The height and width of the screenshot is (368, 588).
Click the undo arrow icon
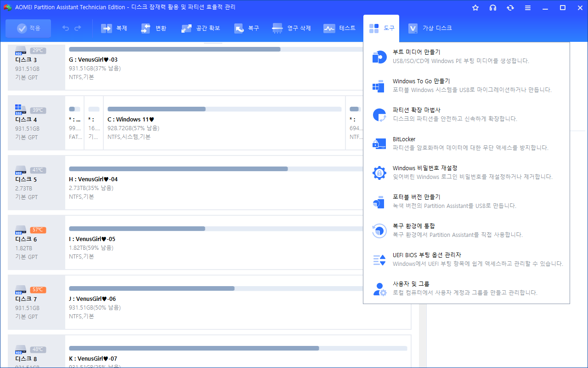(x=66, y=29)
